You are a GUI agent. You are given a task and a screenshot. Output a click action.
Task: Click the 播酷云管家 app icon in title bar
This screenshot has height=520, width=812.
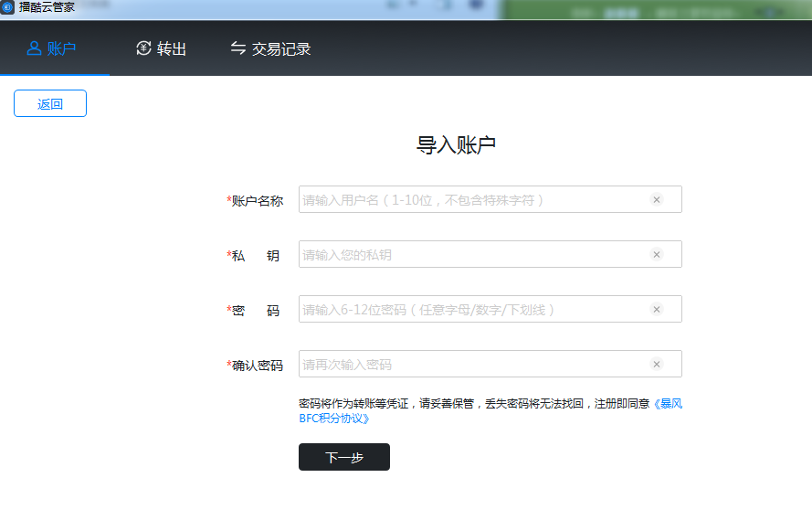click(7, 6)
